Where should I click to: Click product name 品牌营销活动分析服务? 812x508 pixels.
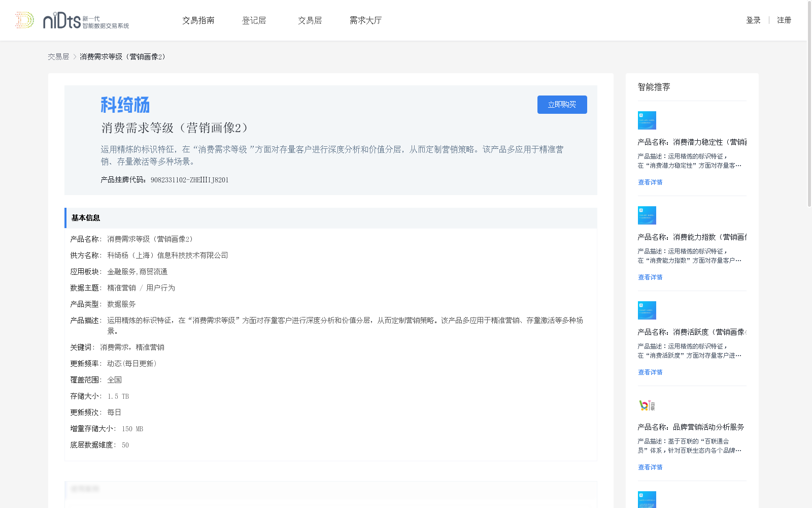click(691, 427)
